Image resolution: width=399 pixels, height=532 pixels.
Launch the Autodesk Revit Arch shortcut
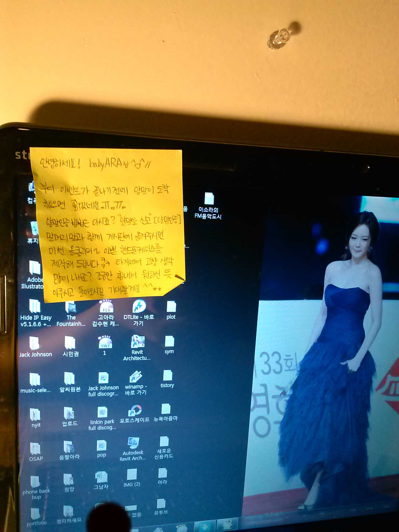coord(133,449)
